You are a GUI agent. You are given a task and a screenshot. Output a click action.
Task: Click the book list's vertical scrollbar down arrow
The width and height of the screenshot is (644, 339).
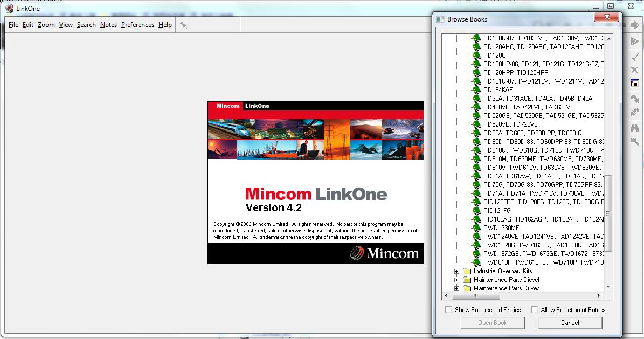(608, 286)
